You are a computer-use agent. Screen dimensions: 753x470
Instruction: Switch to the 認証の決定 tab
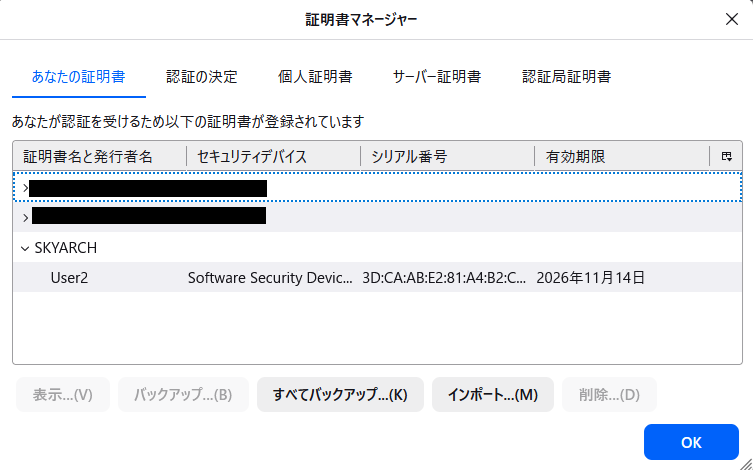202,76
